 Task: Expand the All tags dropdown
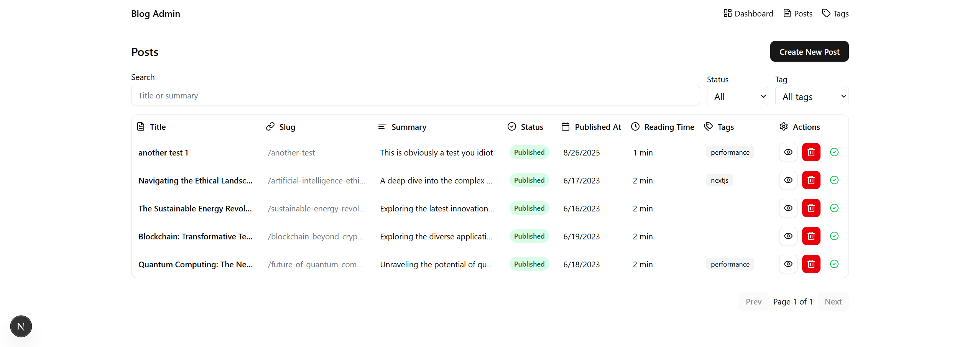tap(812, 97)
